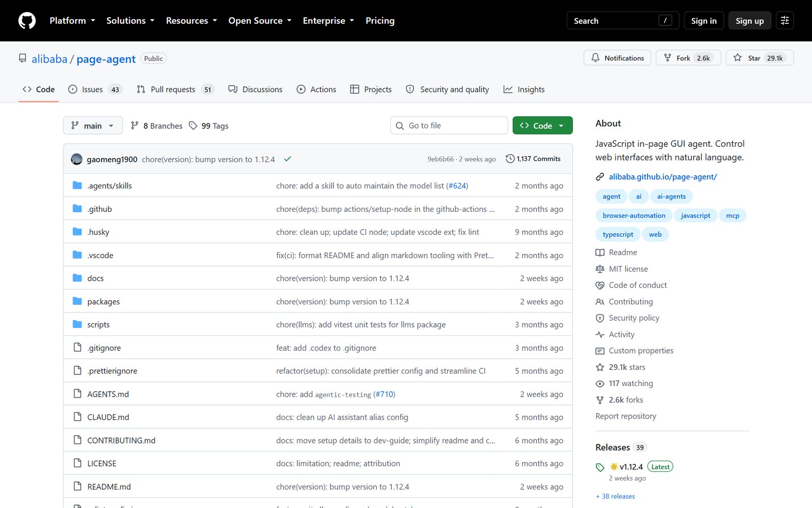Open the Pricing page
The image size is (812, 508).
tap(380, 20)
